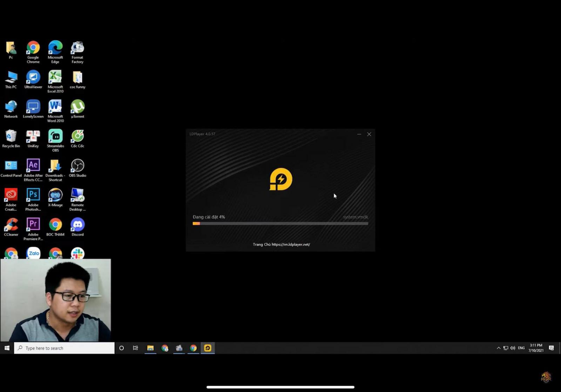Open Downloads - Shortcut folder

coord(55,170)
